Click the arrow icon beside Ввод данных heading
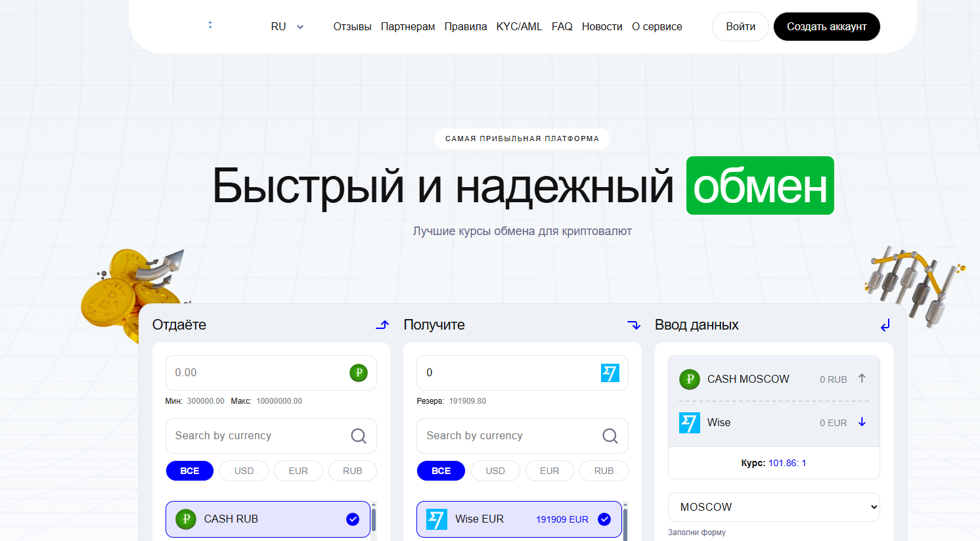Image resolution: width=980 pixels, height=541 pixels. (885, 325)
